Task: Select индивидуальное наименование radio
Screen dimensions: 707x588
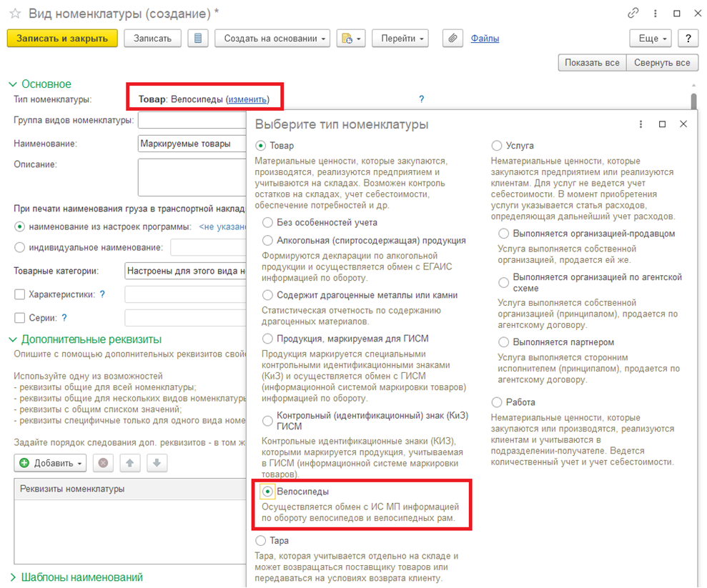Action: (20, 248)
